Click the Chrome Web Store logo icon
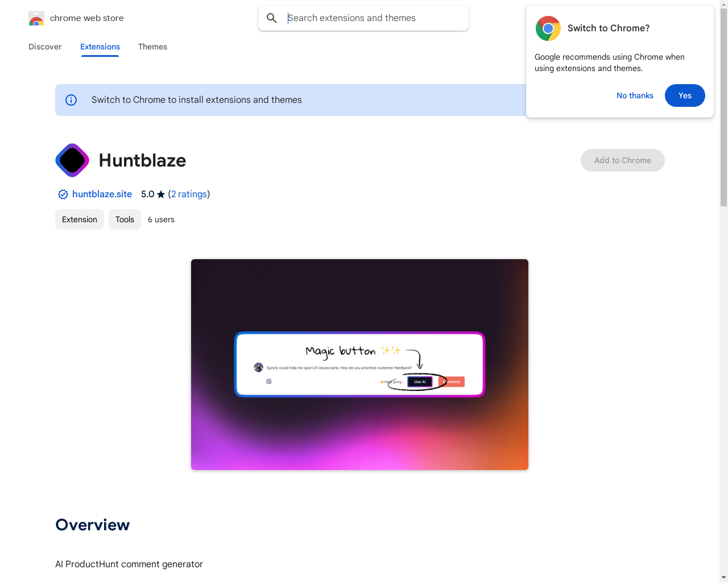 click(36, 18)
